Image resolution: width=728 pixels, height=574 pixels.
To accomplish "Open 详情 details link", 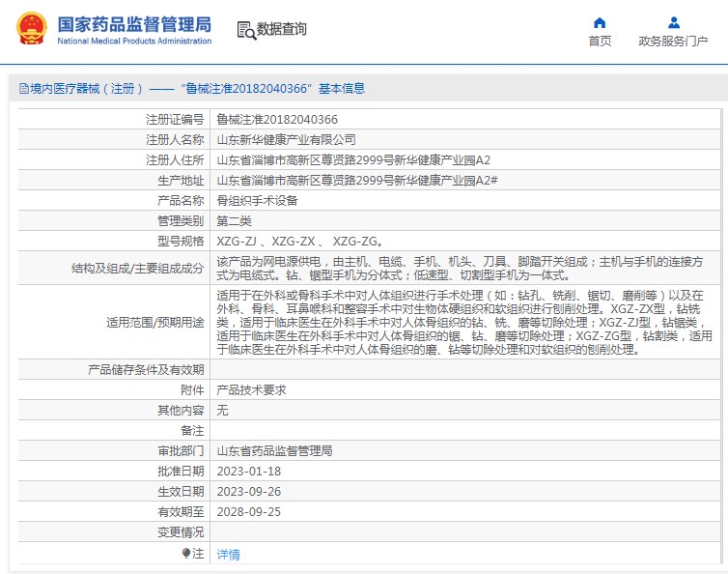I will click(x=229, y=554).
